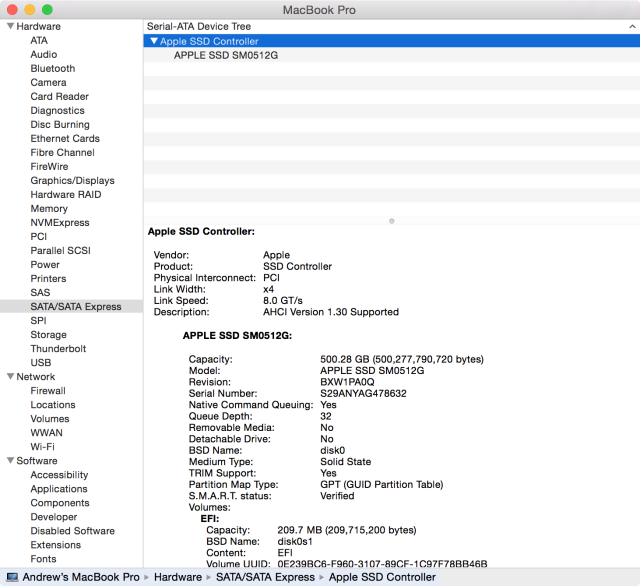Select USB in the sidebar

(41, 362)
